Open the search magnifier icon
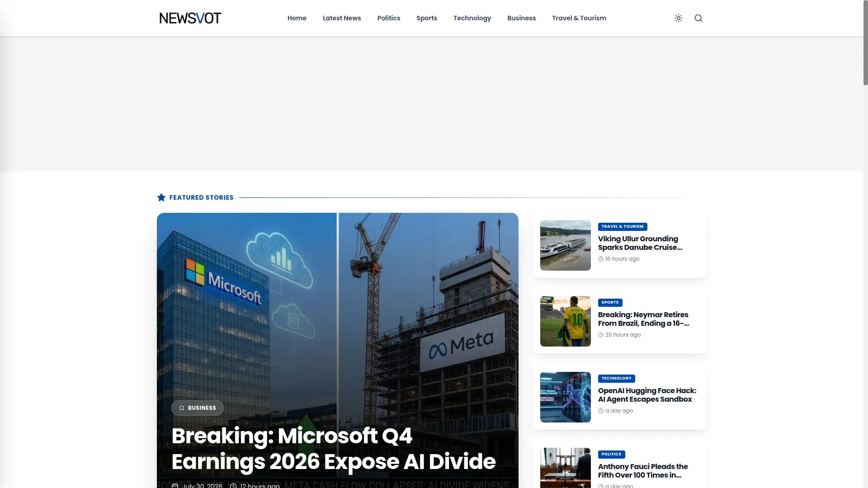The width and height of the screenshot is (868, 488). pyautogui.click(x=698, y=18)
